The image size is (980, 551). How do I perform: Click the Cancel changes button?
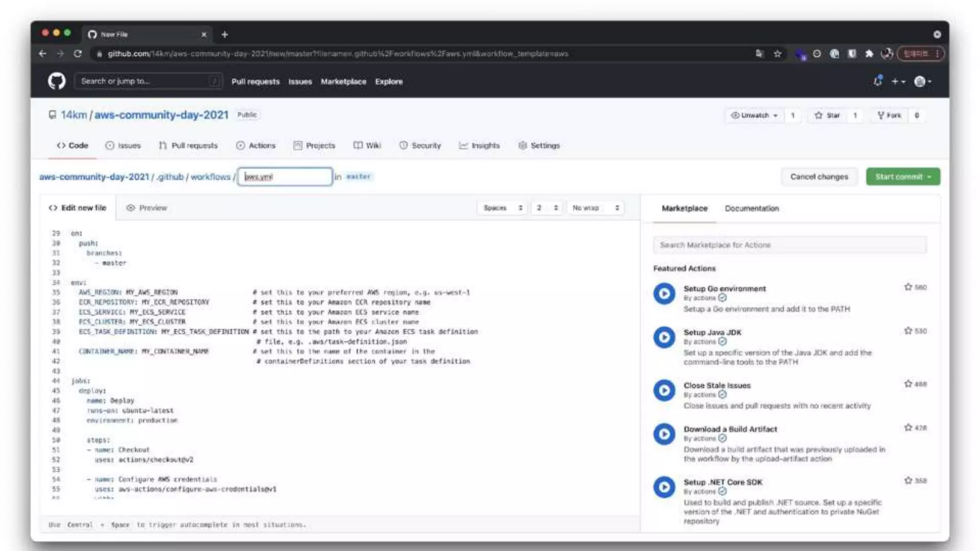819,176
